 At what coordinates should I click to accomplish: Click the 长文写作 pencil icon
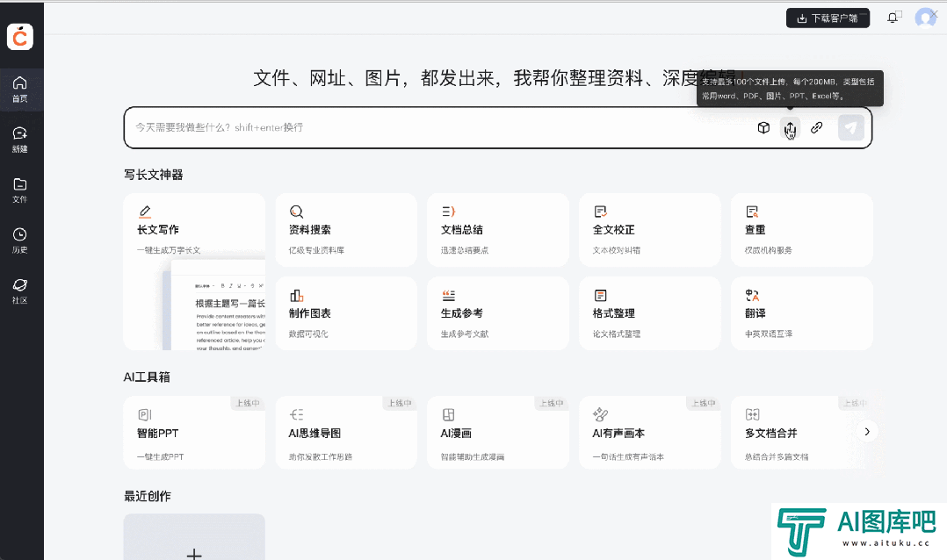[x=145, y=212]
